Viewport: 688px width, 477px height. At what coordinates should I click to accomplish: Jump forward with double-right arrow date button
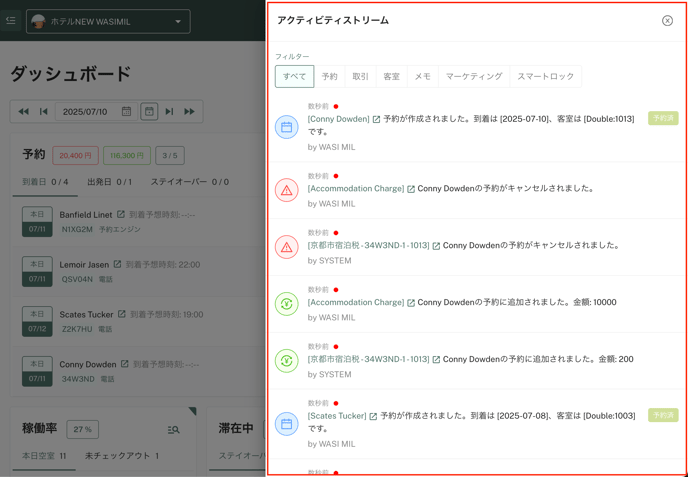pos(189,111)
